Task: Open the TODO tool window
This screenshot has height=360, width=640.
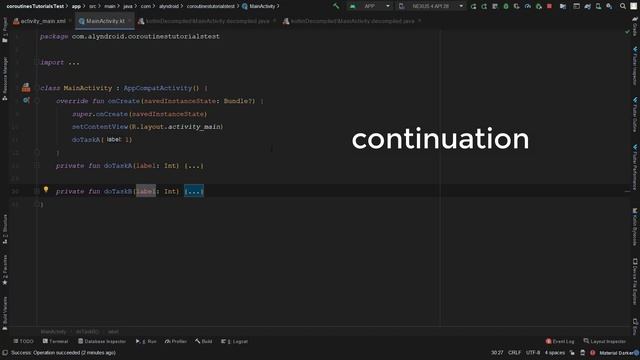Action: 23,341
